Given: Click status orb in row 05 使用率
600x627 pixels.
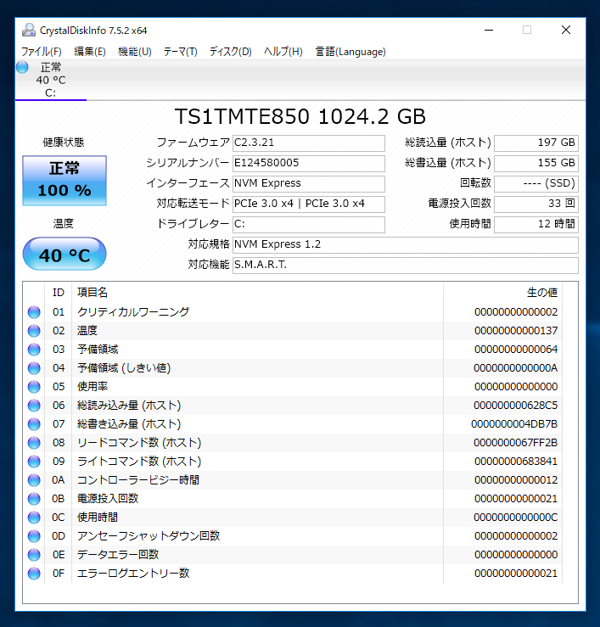Looking at the screenshot, I should 34,387.
